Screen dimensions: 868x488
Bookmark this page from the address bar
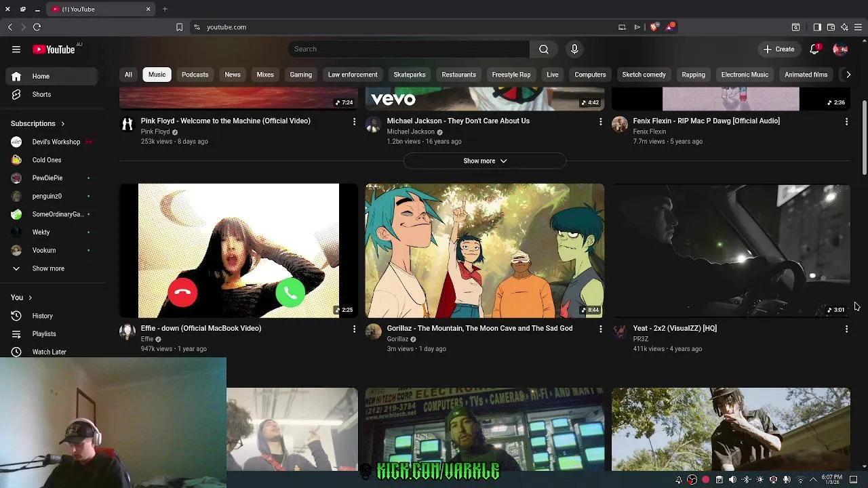pos(179,27)
